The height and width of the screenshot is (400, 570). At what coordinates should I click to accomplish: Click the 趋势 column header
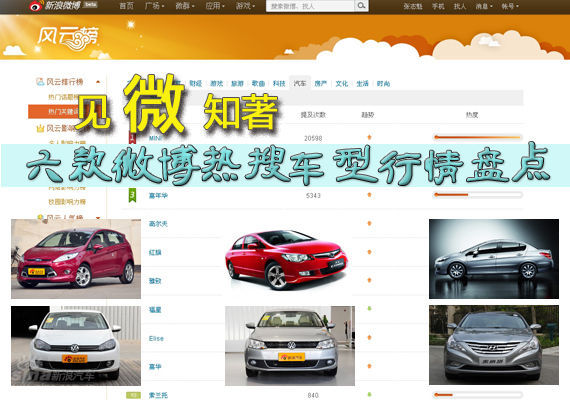[368, 115]
